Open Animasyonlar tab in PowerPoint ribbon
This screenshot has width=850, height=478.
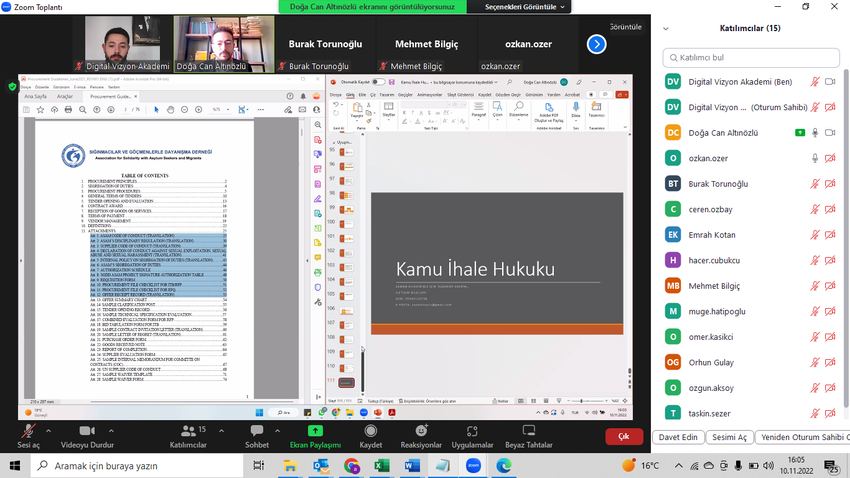point(429,95)
